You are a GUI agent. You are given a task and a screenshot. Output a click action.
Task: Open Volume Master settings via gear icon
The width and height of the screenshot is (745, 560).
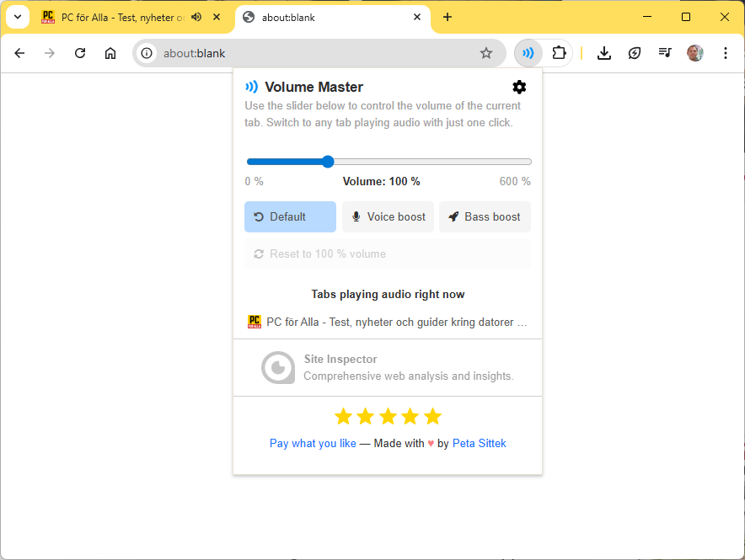(x=519, y=87)
